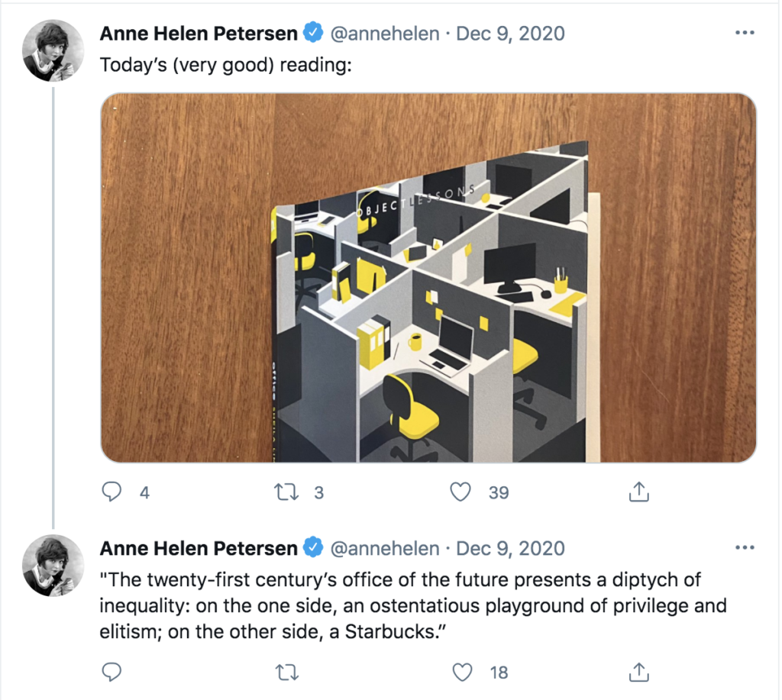Open the more options menu on first tweet

(x=745, y=33)
